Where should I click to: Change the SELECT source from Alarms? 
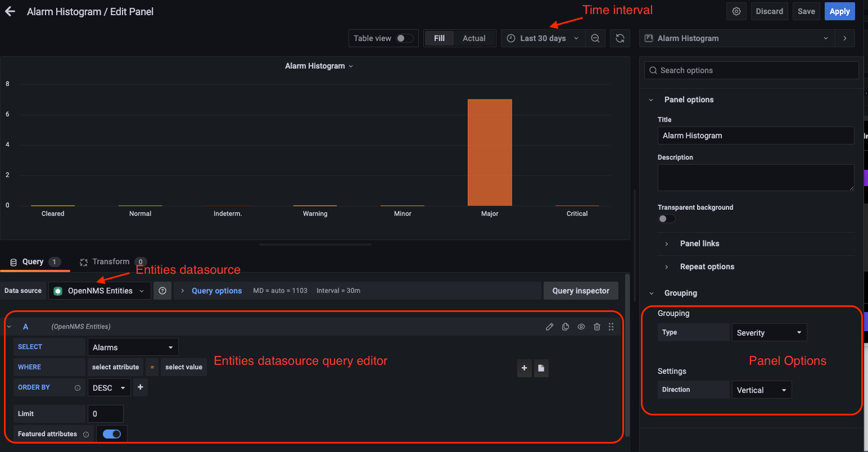(x=133, y=346)
